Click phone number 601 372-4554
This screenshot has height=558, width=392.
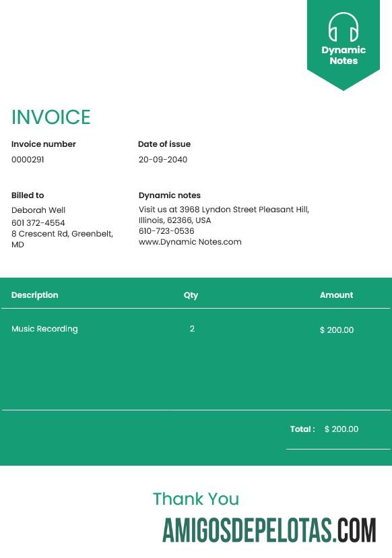38,223
